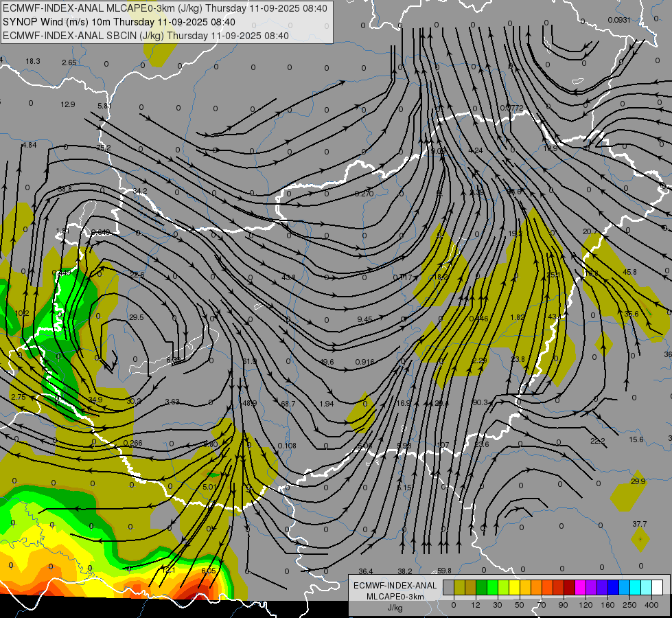The image size is (672, 618).
Task: Click the map value 51.9
Action: 250,362
